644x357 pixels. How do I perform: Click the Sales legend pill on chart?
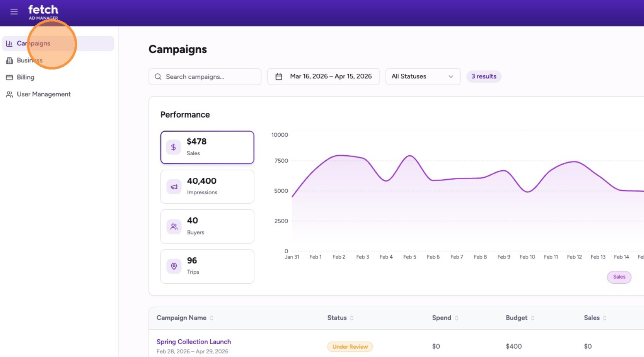coord(619,277)
